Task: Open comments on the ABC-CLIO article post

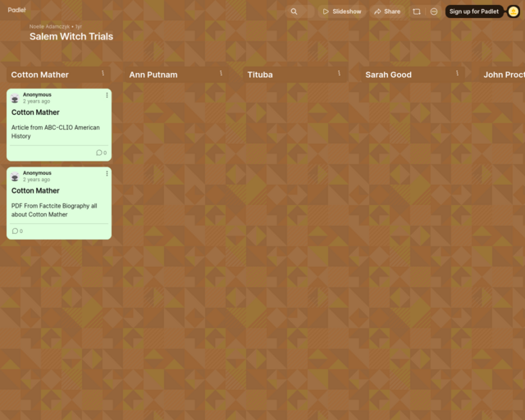Action: click(x=101, y=153)
